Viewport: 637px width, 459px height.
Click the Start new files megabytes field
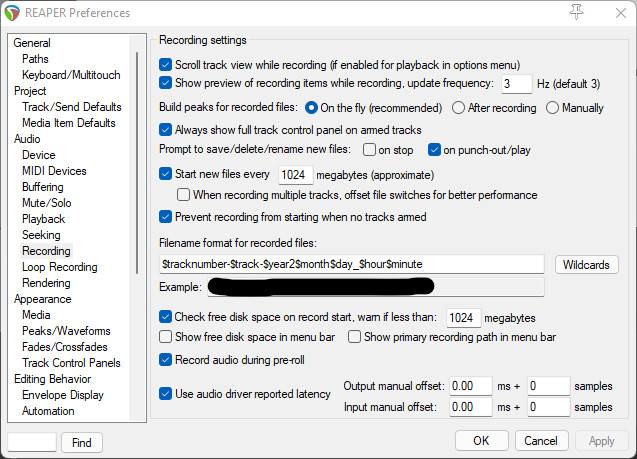295,175
